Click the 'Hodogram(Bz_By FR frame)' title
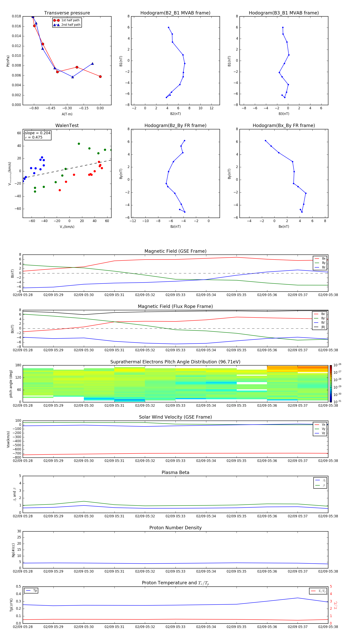Image resolution: width=351 pixels, height=644 pixels. pos(175,125)
